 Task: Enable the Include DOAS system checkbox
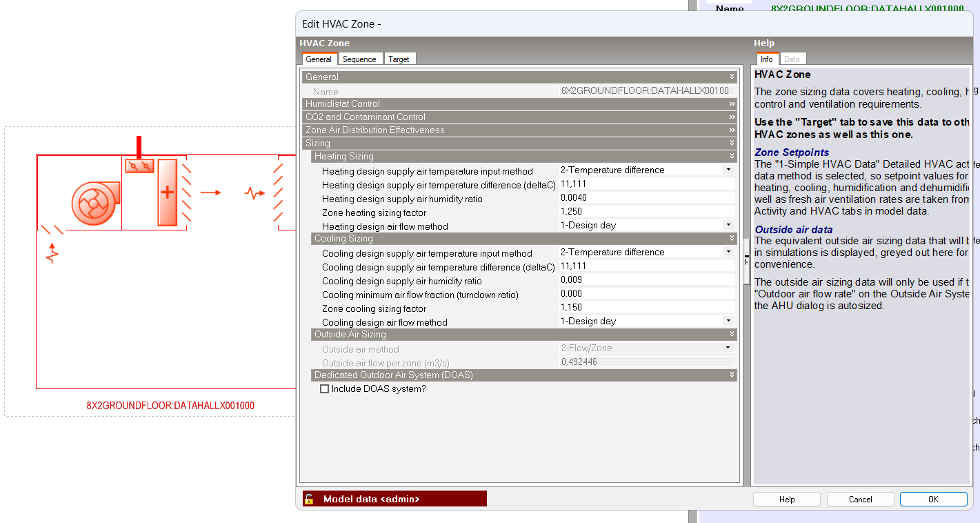coord(325,389)
